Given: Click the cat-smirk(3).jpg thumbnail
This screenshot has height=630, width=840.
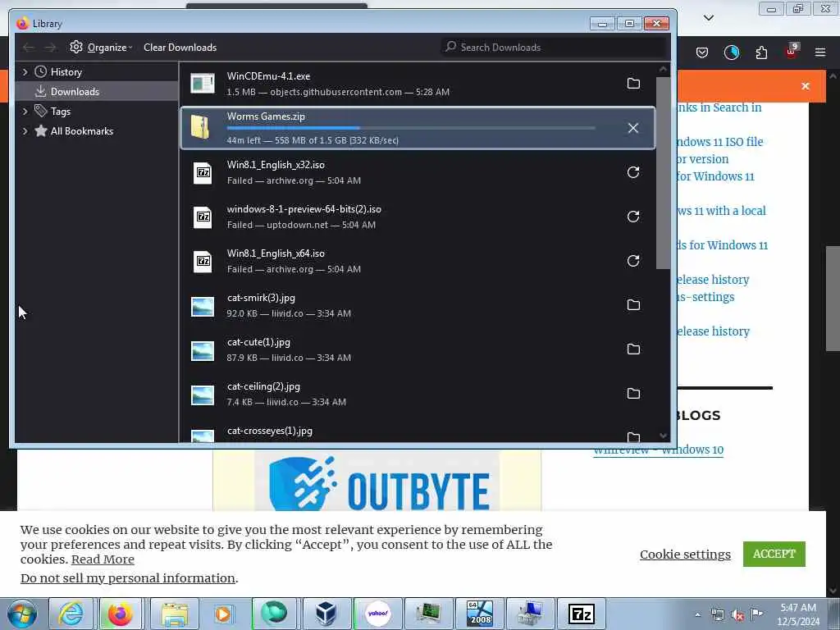Looking at the screenshot, I should point(203,307).
